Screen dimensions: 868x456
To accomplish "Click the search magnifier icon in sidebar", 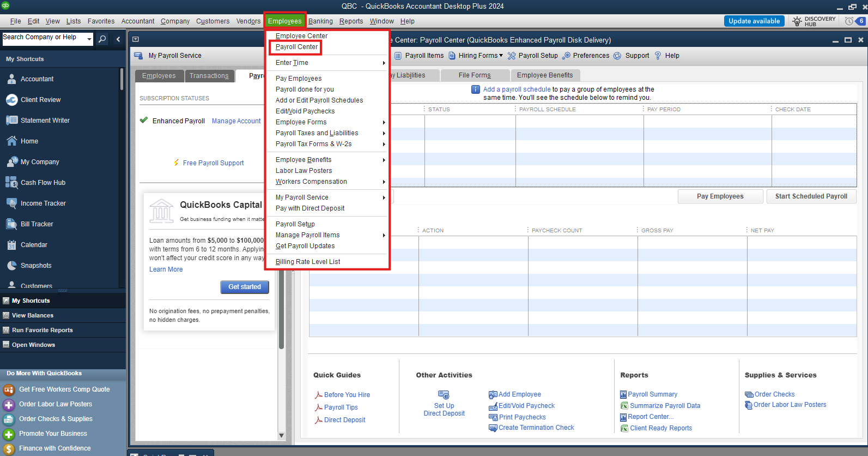I will [102, 39].
